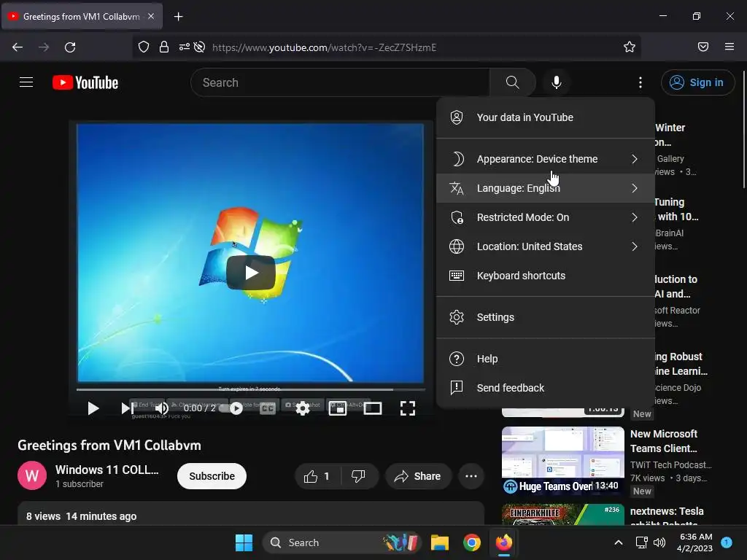Screen dimensions: 747x560
Task: Bookmark this page with the star
Action: [x=630, y=47]
